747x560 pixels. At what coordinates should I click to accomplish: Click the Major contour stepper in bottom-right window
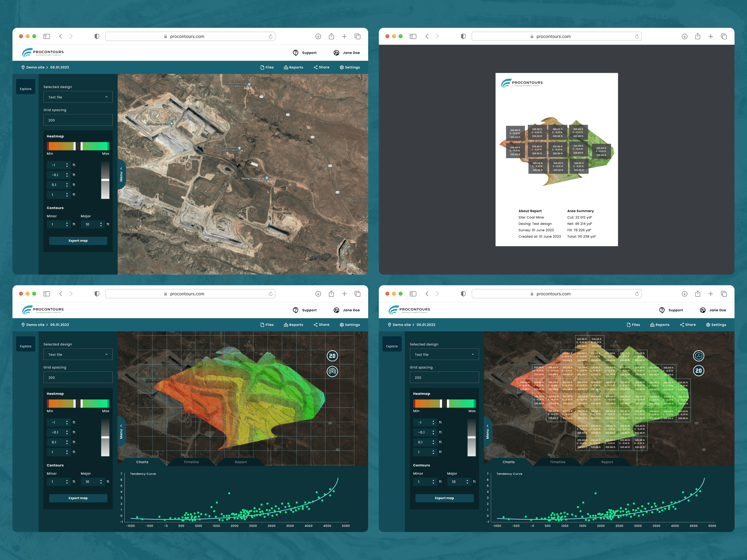click(x=459, y=482)
